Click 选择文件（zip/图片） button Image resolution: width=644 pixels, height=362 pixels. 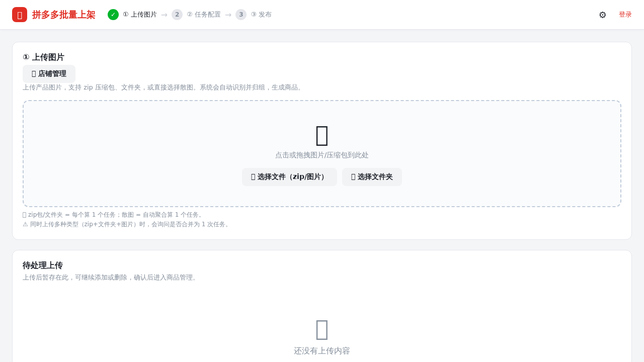pyautogui.click(x=289, y=177)
